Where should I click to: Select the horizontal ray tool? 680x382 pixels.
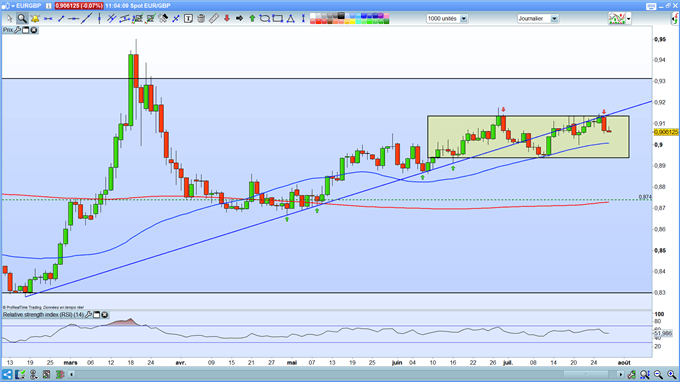click(74, 19)
